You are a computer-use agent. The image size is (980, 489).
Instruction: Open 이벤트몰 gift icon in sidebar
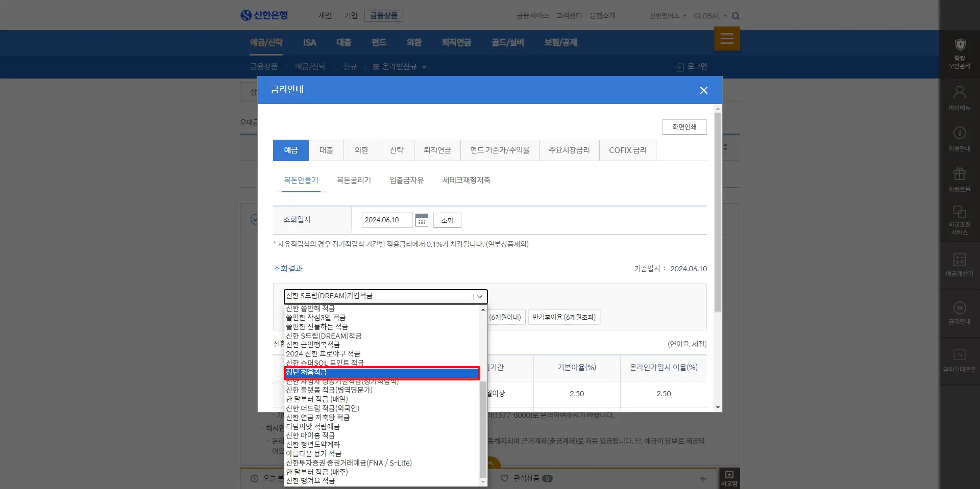pos(960,179)
